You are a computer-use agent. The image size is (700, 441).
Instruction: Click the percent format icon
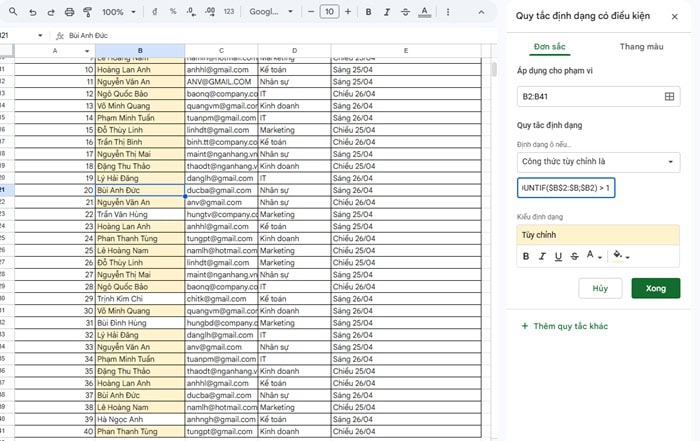(x=173, y=12)
